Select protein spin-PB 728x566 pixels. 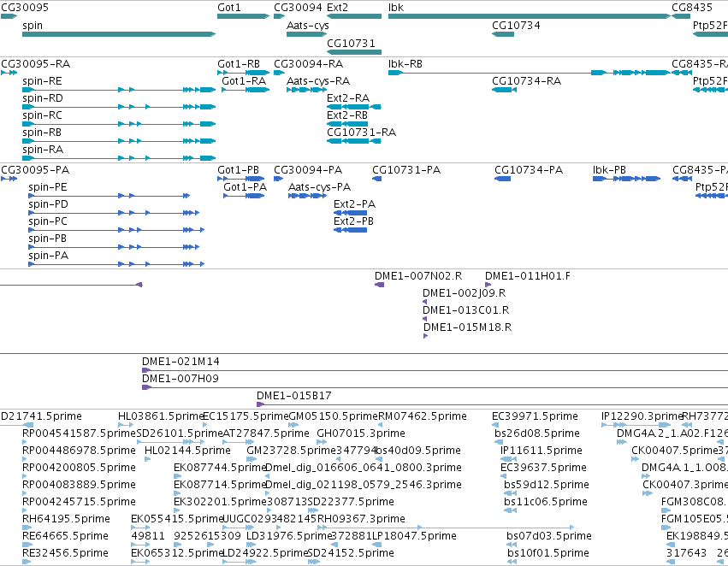pos(114,247)
